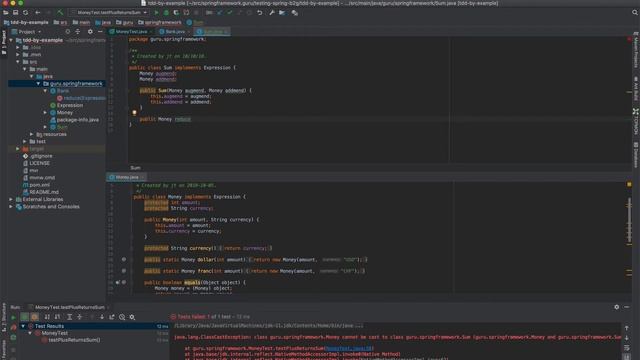
Task: Click the Save All toolbar icon
Action: point(16,13)
